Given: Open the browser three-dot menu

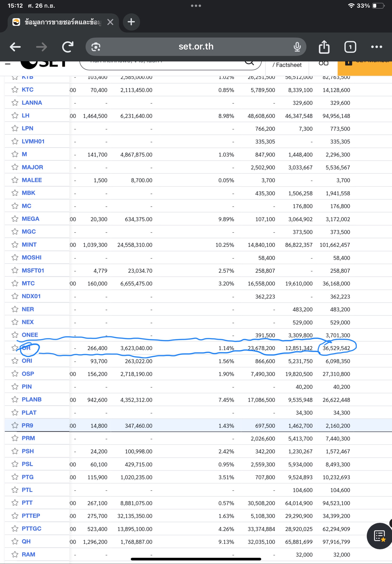Looking at the screenshot, I should (376, 47).
